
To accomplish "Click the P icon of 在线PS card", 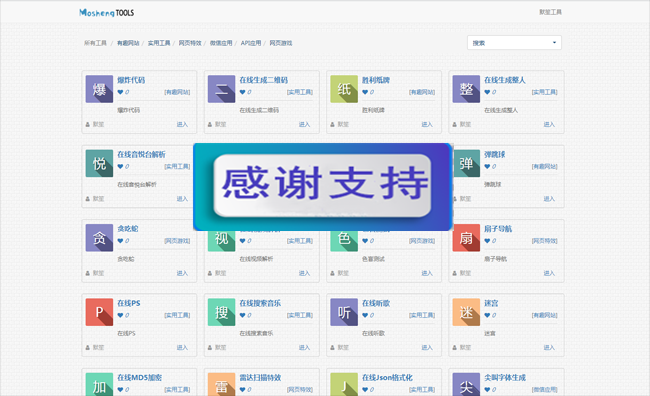I will (99, 312).
